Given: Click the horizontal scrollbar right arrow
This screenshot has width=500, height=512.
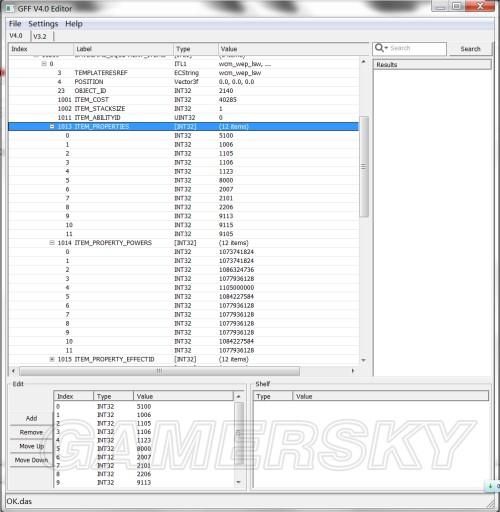Looking at the screenshot, I should tap(353, 371).
